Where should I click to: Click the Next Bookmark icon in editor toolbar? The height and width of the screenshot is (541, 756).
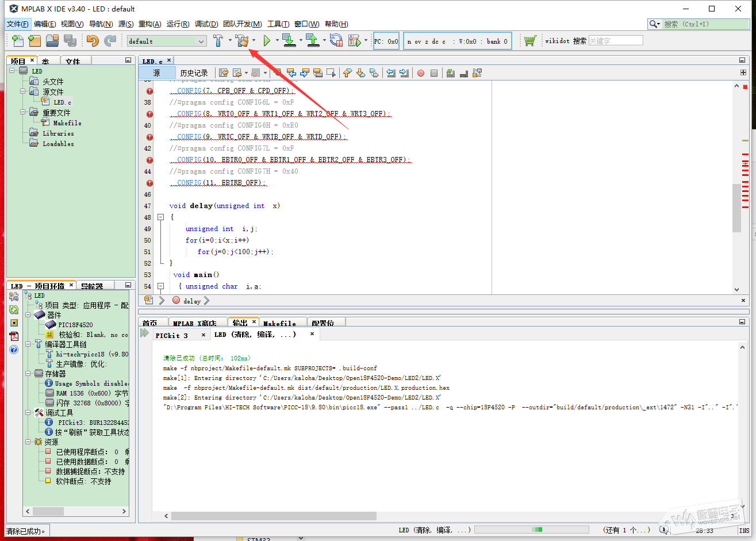pyautogui.click(x=360, y=73)
